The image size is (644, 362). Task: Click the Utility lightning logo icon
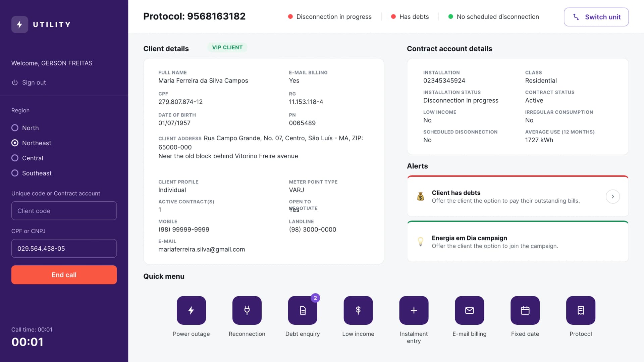pos(20,24)
